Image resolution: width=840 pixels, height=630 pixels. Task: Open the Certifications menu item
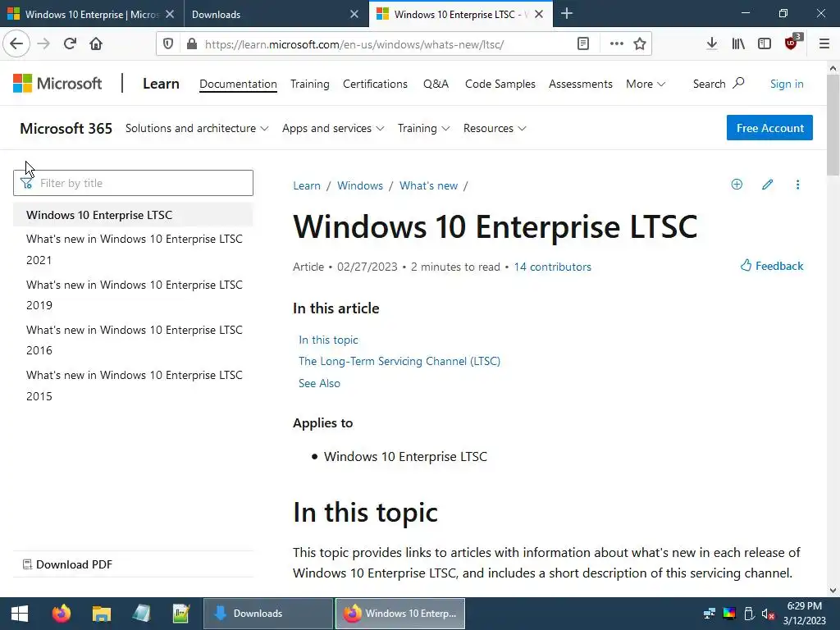[x=375, y=84]
